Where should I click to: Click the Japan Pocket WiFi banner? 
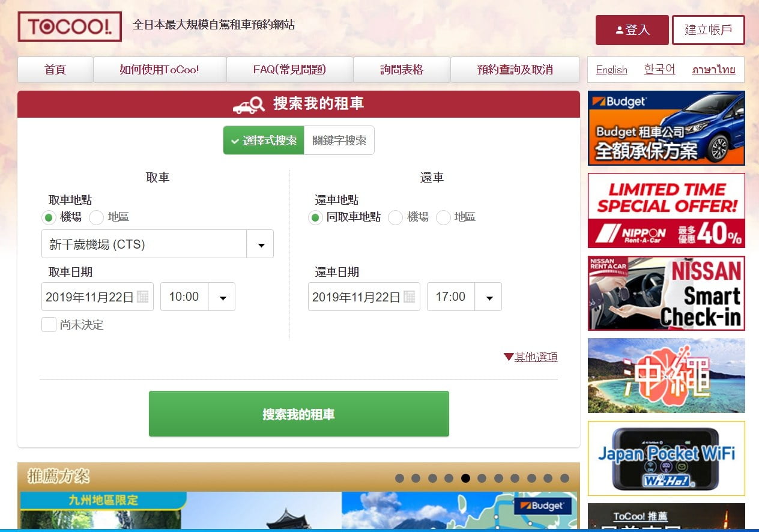666,458
